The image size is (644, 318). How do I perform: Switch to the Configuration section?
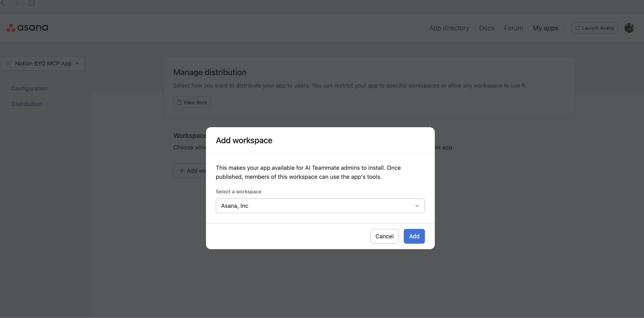click(29, 88)
